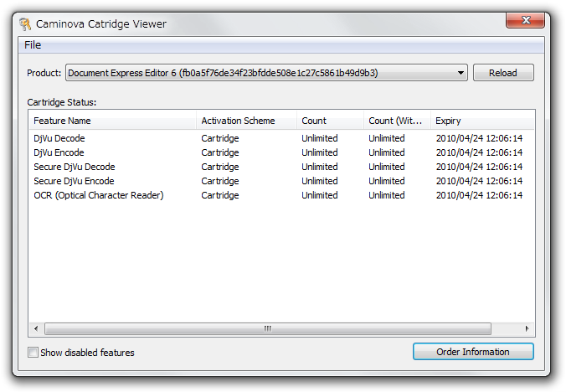Screen dimensions: 566x392
Task: Click expiry date in DjVu Decode row
Action: tap(480, 138)
